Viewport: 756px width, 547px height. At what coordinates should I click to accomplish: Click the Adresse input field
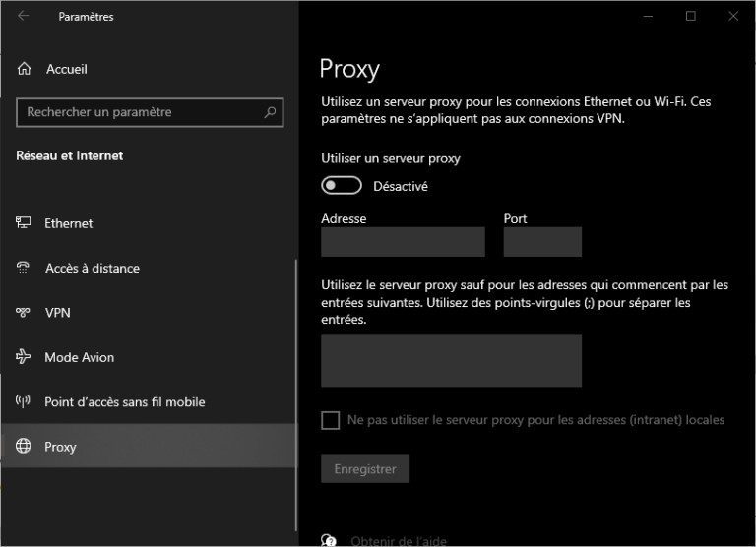click(x=403, y=242)
